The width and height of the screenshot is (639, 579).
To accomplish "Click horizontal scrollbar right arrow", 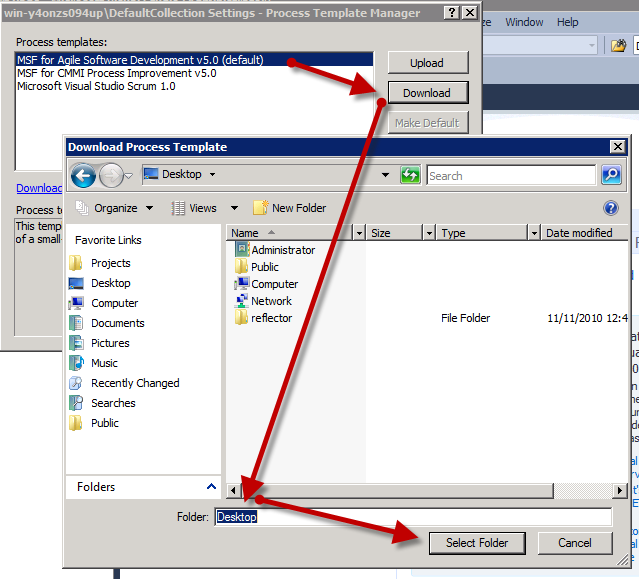I will 619,490.
